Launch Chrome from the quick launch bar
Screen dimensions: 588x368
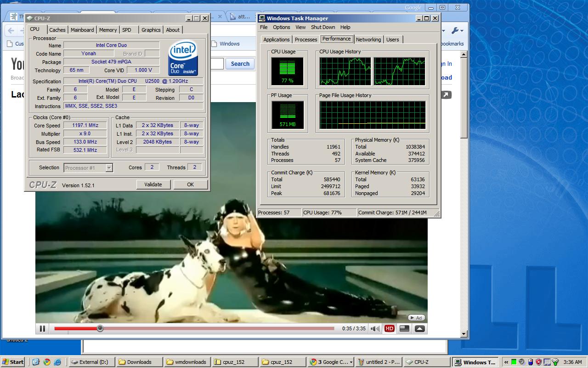click(x=47, y=362)
